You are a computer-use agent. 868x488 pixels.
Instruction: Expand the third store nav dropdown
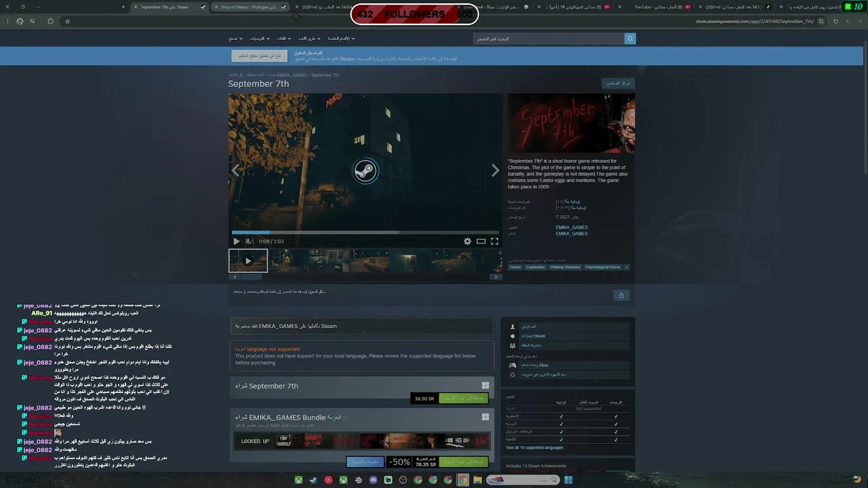point(283,39)
